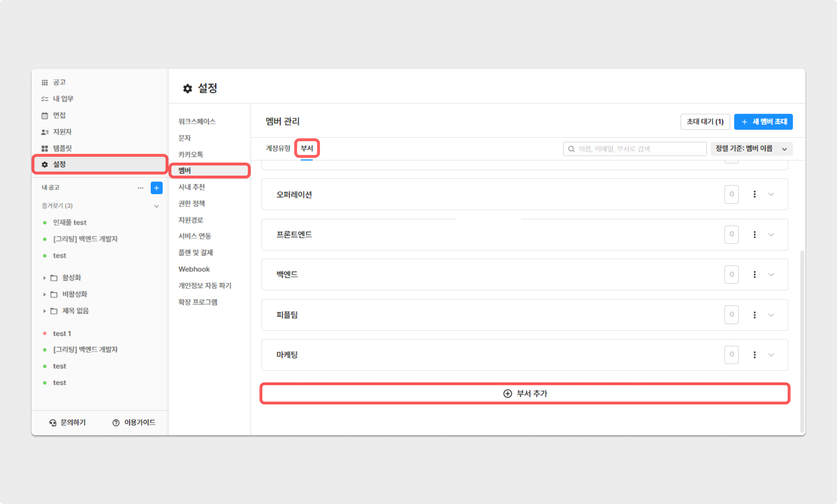Select 권한 정책 in settings menu
The width and height of the screenshot is (837, 504).
pyautogui.click(x=192, y=203)
